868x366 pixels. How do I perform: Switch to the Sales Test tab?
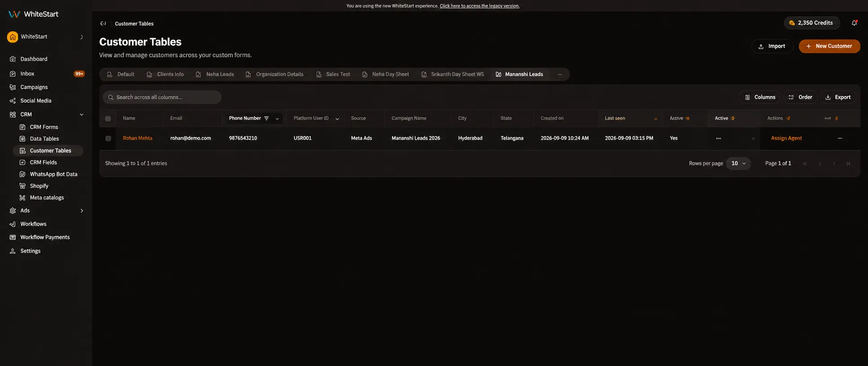(x=333, y=74)
